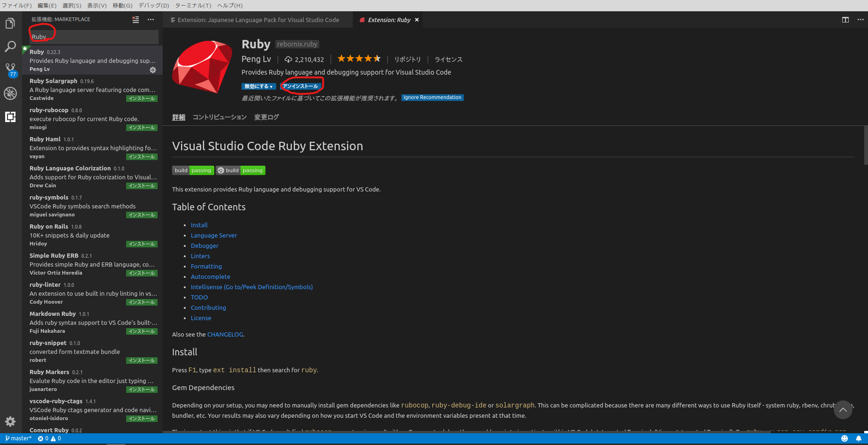This screenshot has width=868, height=445.
Task: Click Ignore Recommendation button
Action: point(432,98)
